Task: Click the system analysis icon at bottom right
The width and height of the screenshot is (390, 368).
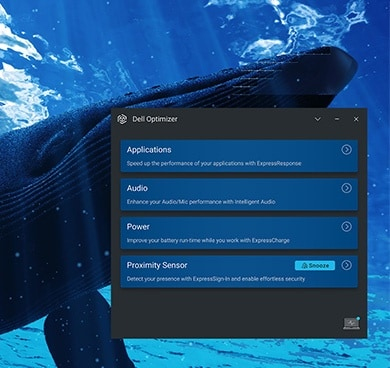Action: [x=352, y=323]
